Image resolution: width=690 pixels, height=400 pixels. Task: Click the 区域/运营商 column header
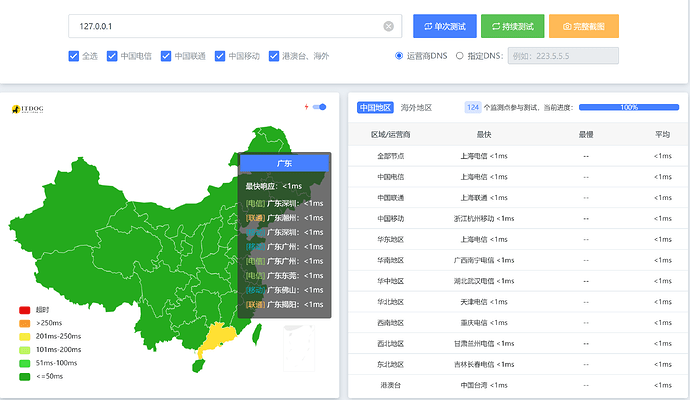(x=390, y=135)
